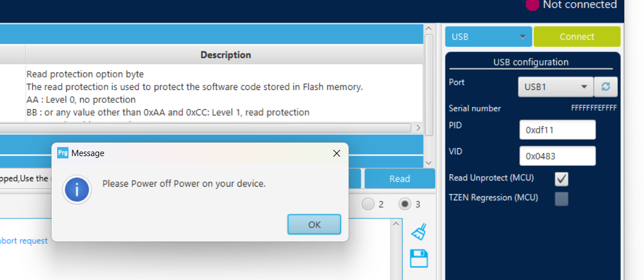Click the Not connected status indicator dot
This screenshot has width=644, height=280.
(532, 5)
